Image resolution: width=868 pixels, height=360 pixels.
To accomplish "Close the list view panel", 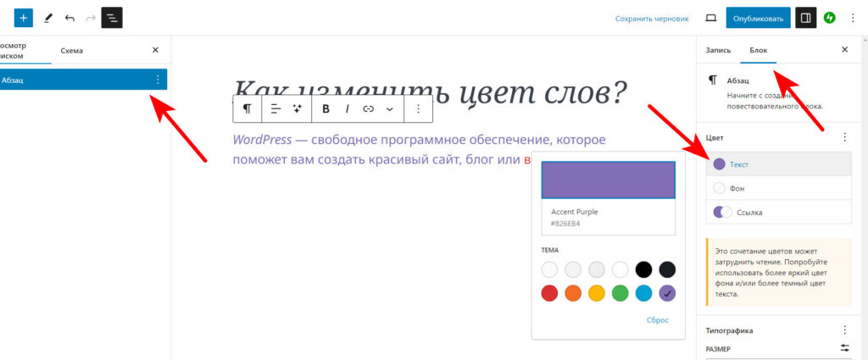I will click(155, 50).
